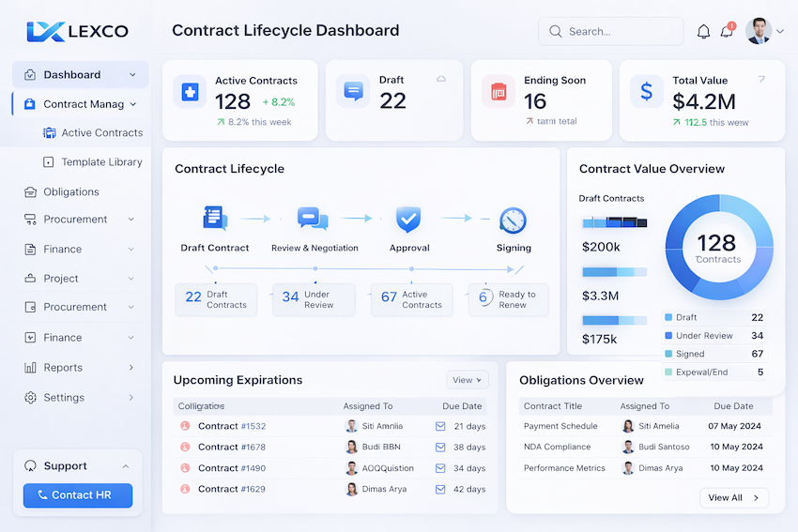
Task: Click the $175k progress bar
Action: pos(615,321)
